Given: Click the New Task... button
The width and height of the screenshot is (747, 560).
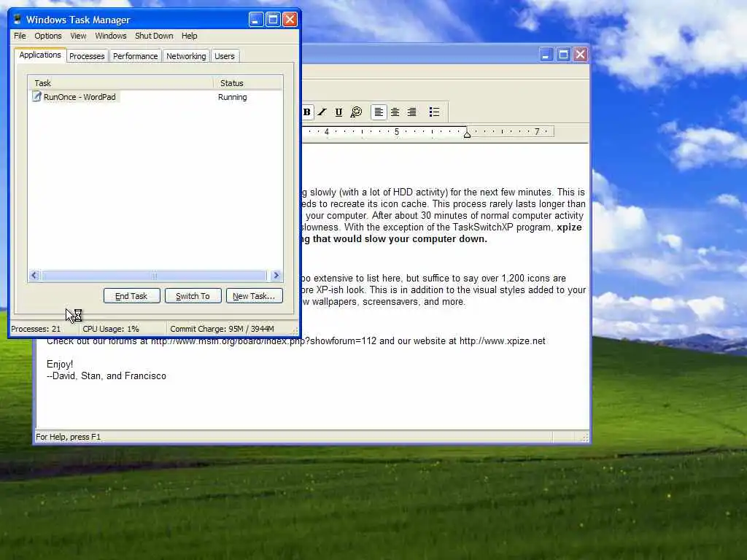Looking at the screenshot, I should (254, 296).
